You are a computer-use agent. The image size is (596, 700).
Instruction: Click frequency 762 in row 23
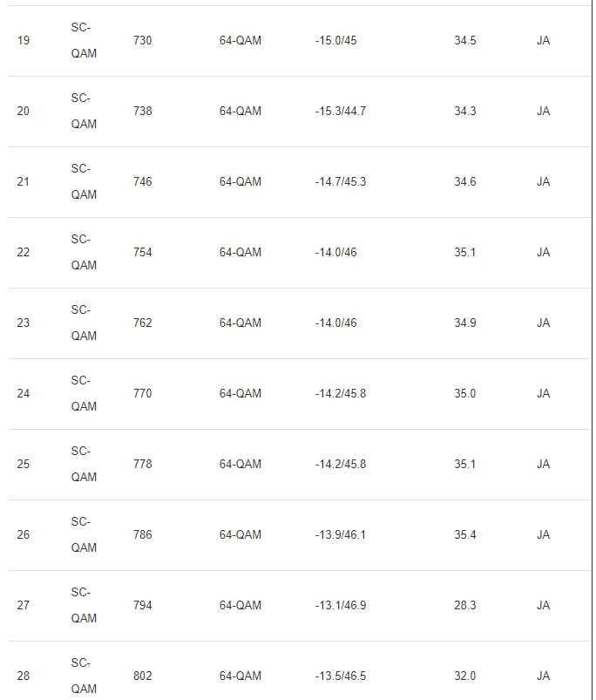142,323
